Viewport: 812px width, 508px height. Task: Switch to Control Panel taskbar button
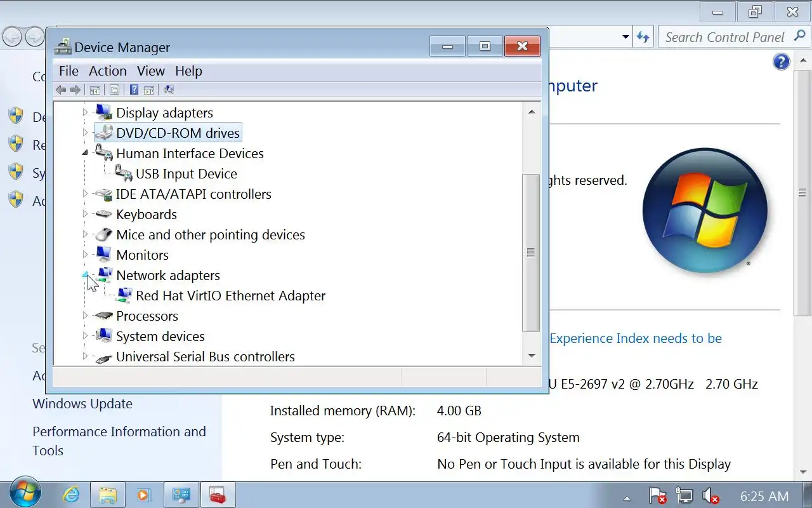pos(181,495)
